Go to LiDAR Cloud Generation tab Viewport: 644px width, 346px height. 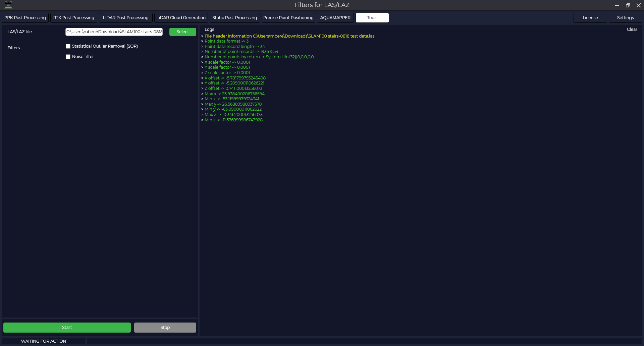[181, 18]
